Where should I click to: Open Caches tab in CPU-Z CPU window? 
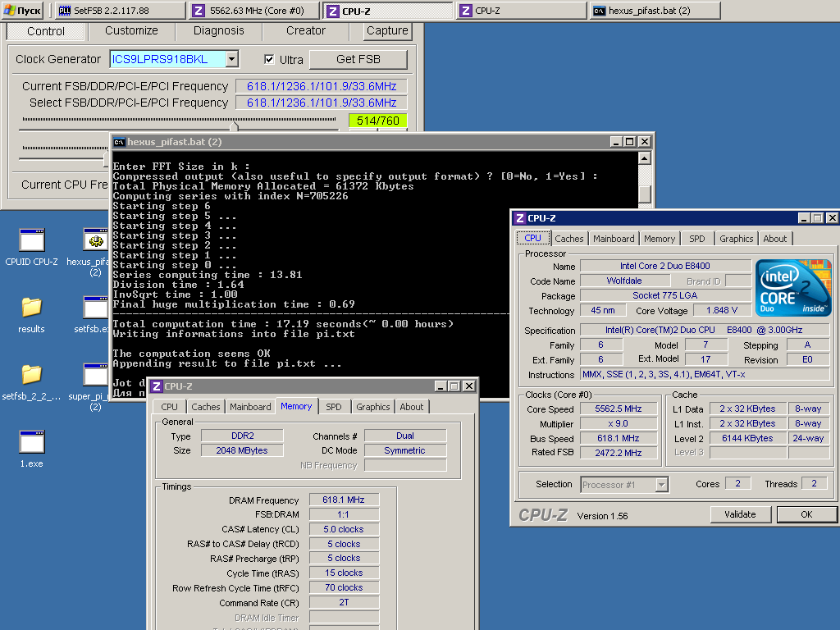tap(569, 239)
